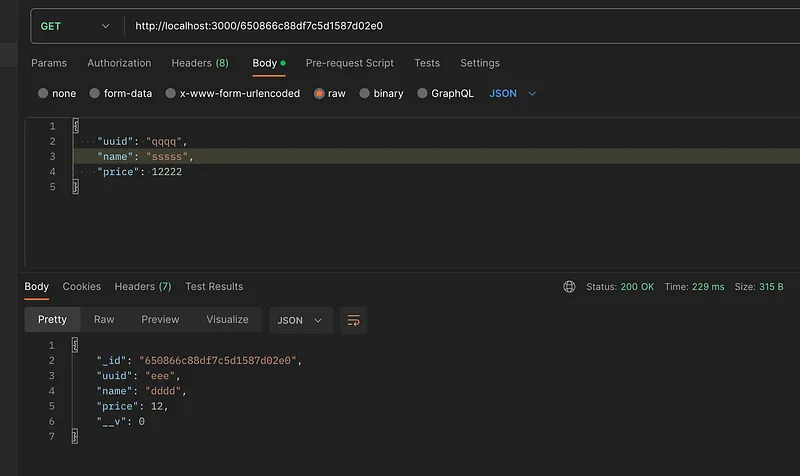
Task: Select the request Body tab
Action: coord(269,63)
